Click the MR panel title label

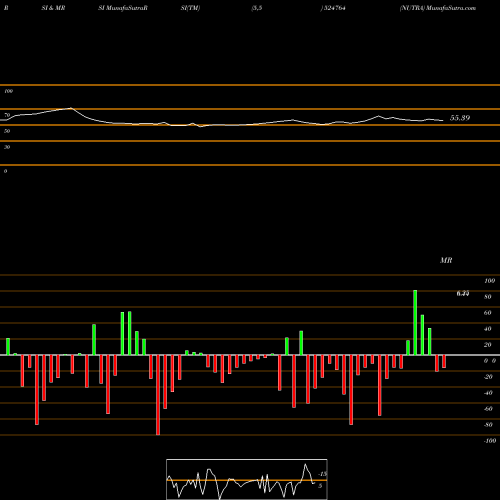coord(446,260)
